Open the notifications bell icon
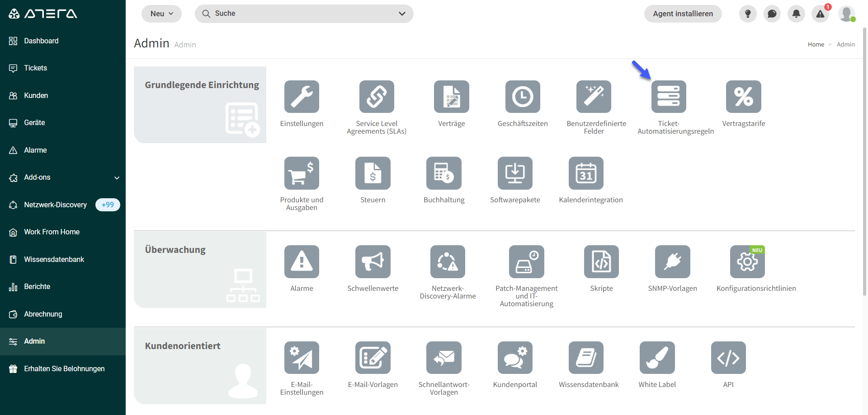Viewport: 868px width, 415px height. point(796,14)
